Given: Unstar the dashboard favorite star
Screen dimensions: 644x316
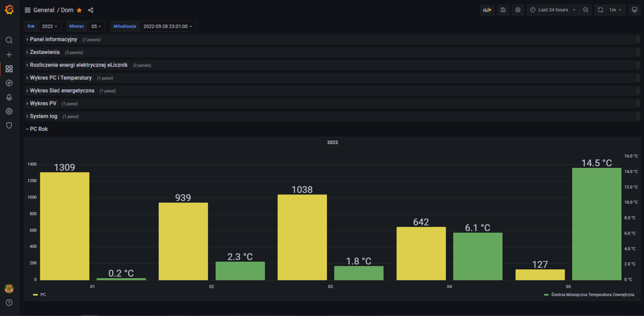Looking at the screenshot, I should click(79, 10).
